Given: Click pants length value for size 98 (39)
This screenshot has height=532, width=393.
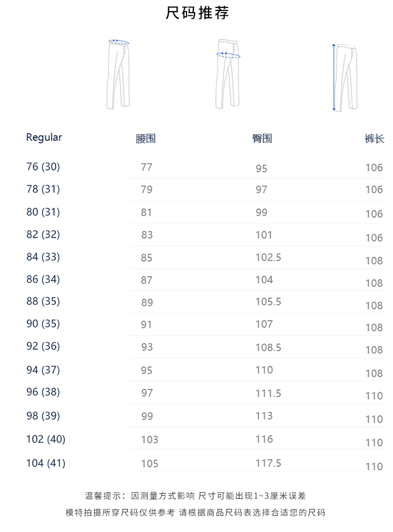Looking at the screenshot, I should (374, 419).
